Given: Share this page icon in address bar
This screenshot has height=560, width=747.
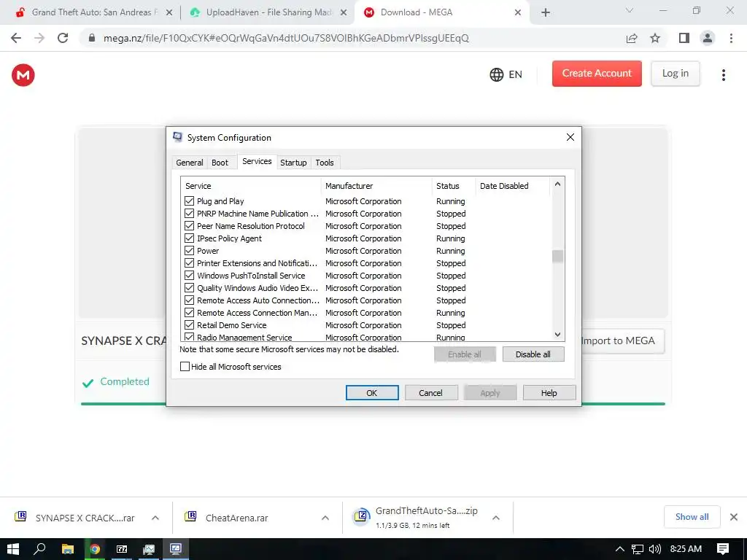Looking at the screenshot, I should [x=632, y=38].
